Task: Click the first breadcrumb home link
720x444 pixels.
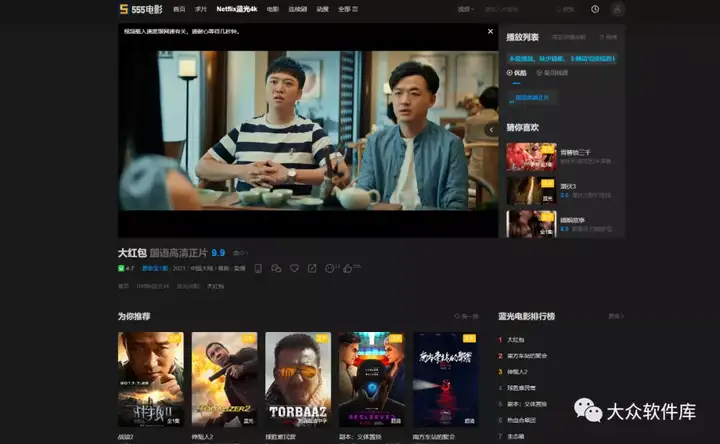Action: pos(124,286)
